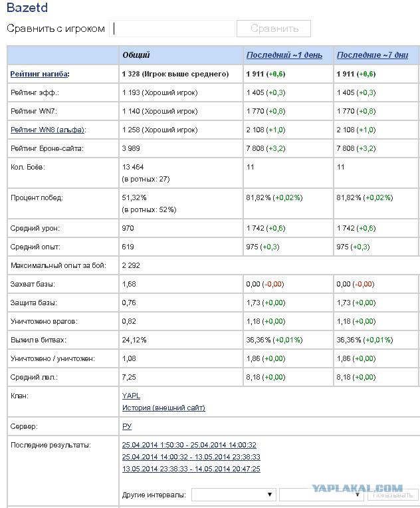The width and height of the screenshot is (420, 508).
Task: Open result interval 25.04.2014 14:00:32 - 13.05.2014 23:38:33
Action: pyautogui.click(x=191, y=457)
